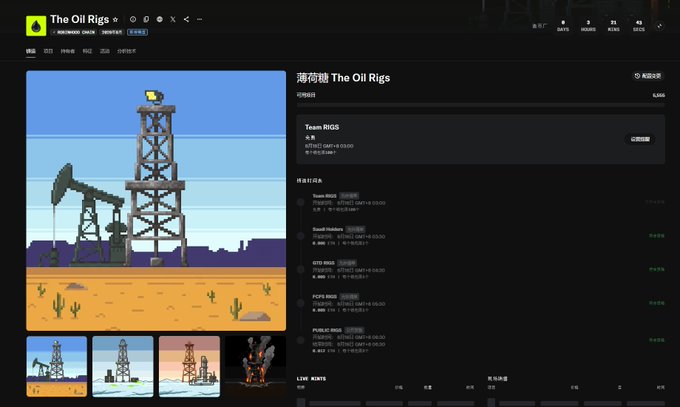This screenshot has height=407, width=680.
Task: Select the snowy oil rig thumbnail
Action: point(123,367)
